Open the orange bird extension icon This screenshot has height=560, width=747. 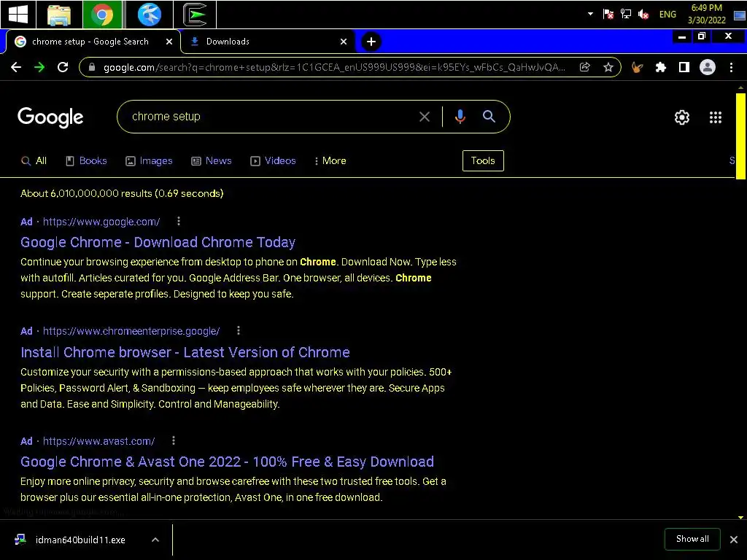[x=637, y=67]
